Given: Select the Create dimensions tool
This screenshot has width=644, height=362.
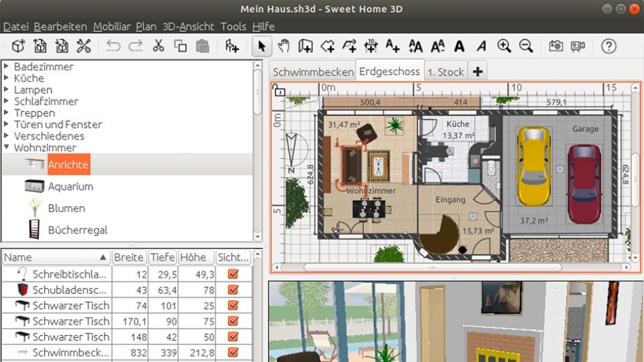Looking at the screenshot, I should click(x=371, y=46).
